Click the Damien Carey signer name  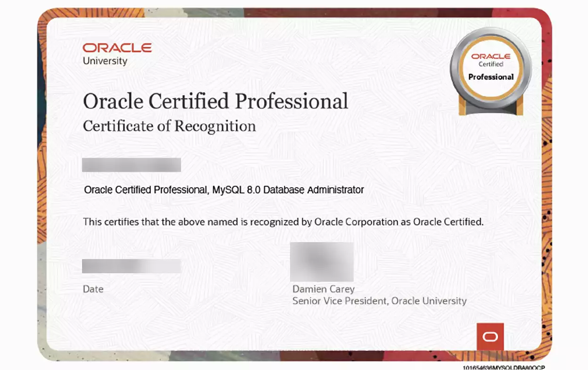323,289
